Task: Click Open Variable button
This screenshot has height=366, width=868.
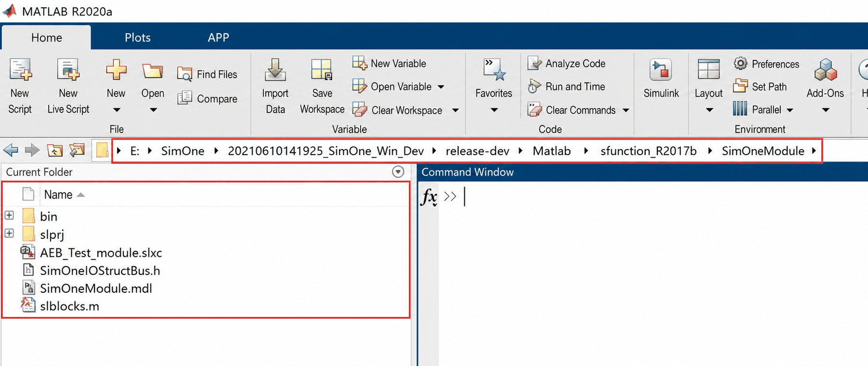Action: 392,87
